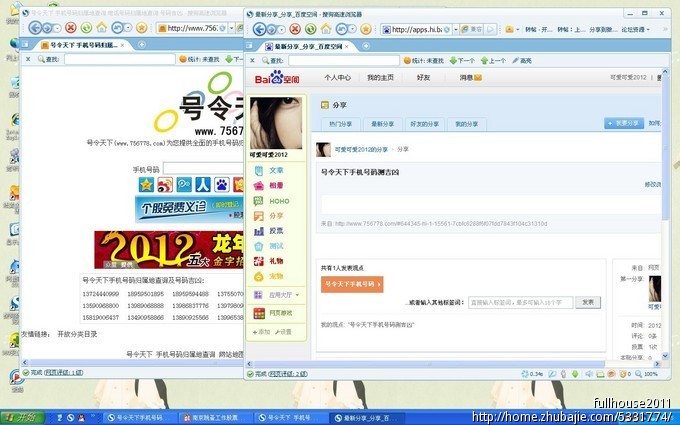Click the 兼容 compatibility mode toggle
This screenshot has width=680, height=425.
(x=472, y=29)
